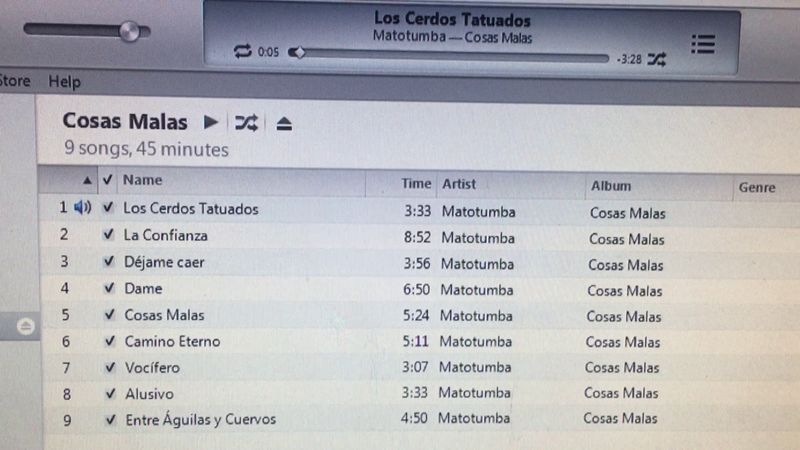Toggle shuffle icon beside remaining time
Image resolution: width=800 pixels, height=450 pixels.
pyautogui.click(x=657, y=60)
